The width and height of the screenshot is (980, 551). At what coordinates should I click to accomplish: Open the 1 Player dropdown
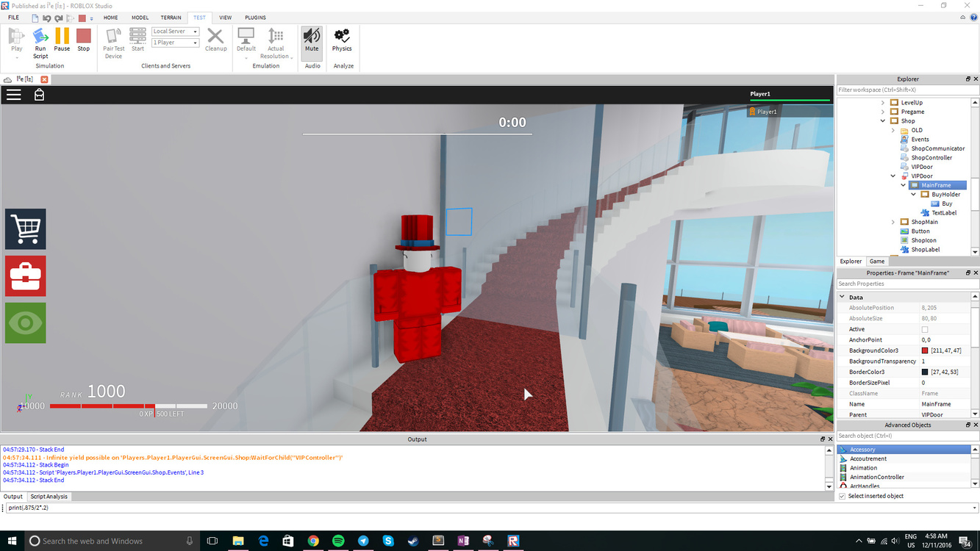click(176, 43)
